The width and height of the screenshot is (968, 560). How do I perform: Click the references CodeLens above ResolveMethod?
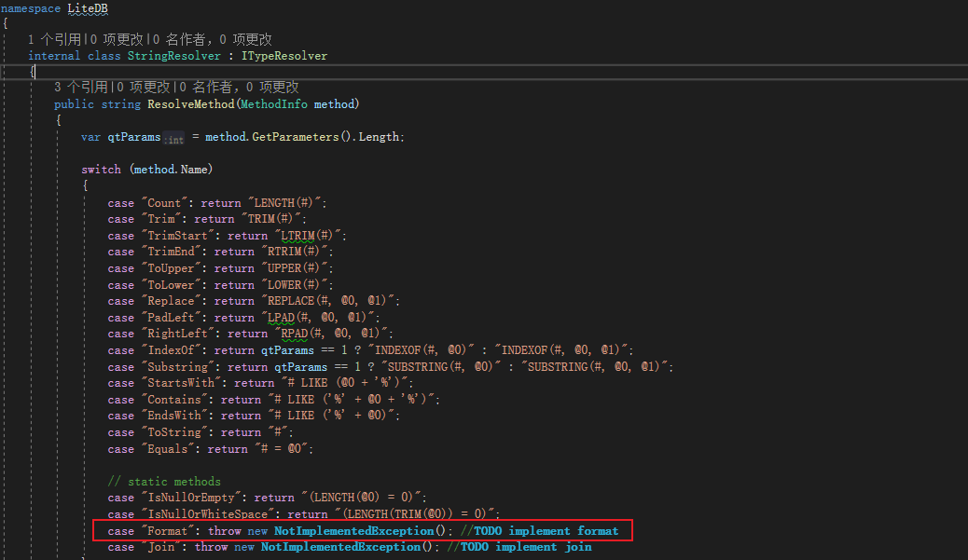pos(81,87)
